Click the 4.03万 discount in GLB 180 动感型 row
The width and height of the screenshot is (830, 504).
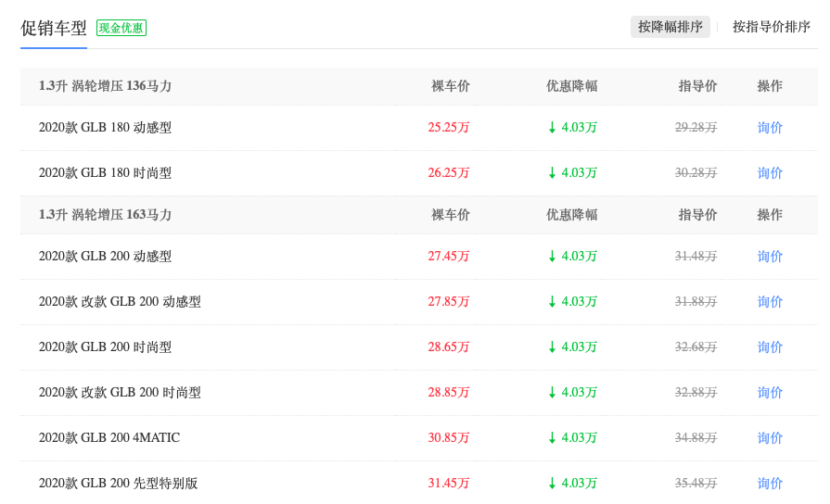click(573, 128)
